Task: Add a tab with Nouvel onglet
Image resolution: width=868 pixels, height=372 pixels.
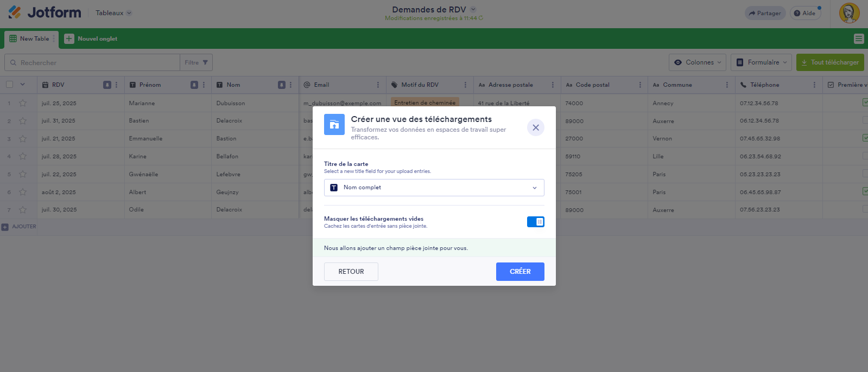Action: (x=91, y=39)
